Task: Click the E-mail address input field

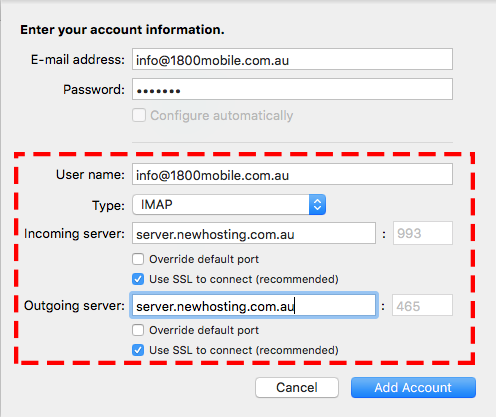Action: click(292, 59)
